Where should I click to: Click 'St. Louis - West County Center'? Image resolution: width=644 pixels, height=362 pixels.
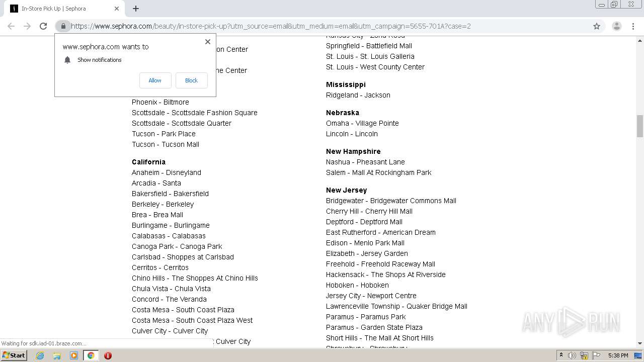(375, 67)
